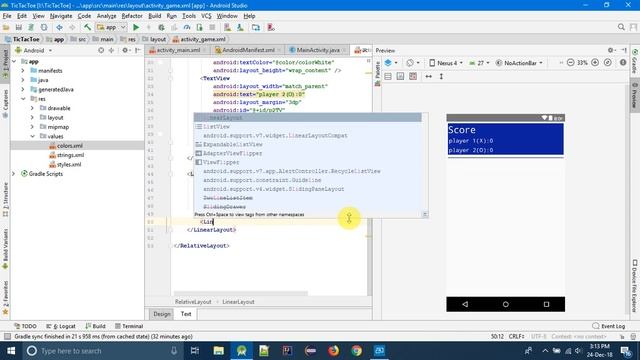Image resolution: width=640 pixels, height=360 pixels.
Task: Open Chrome from the Windows taskbar
Action: (356, 351)
